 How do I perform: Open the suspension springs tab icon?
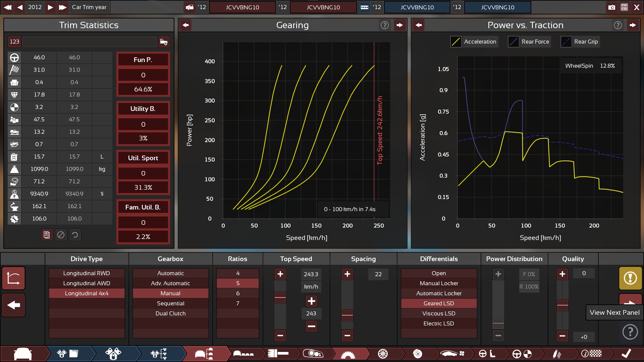coord(556,354)
